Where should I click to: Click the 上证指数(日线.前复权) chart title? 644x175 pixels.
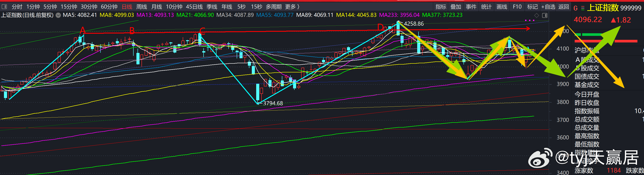[x=27, y=15]
